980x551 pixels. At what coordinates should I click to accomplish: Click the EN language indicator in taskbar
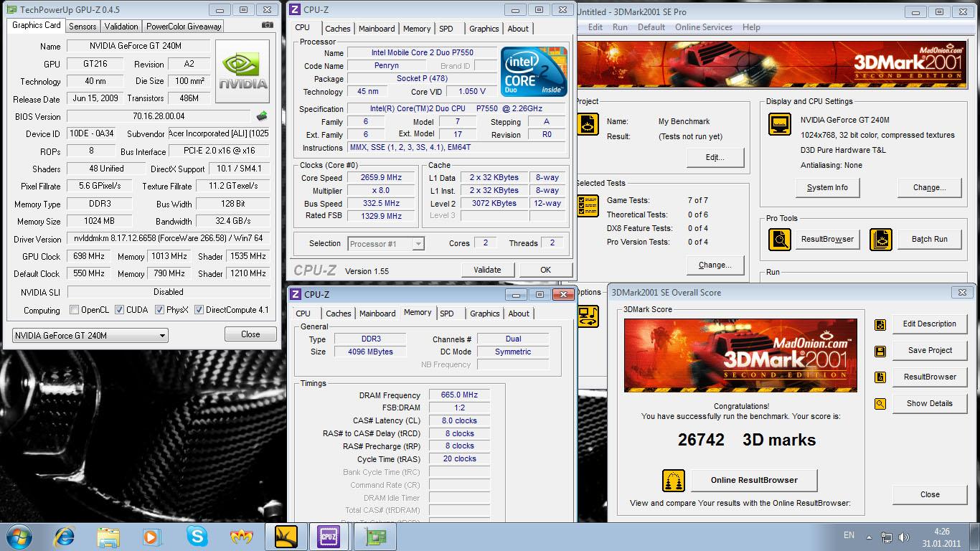849,535
